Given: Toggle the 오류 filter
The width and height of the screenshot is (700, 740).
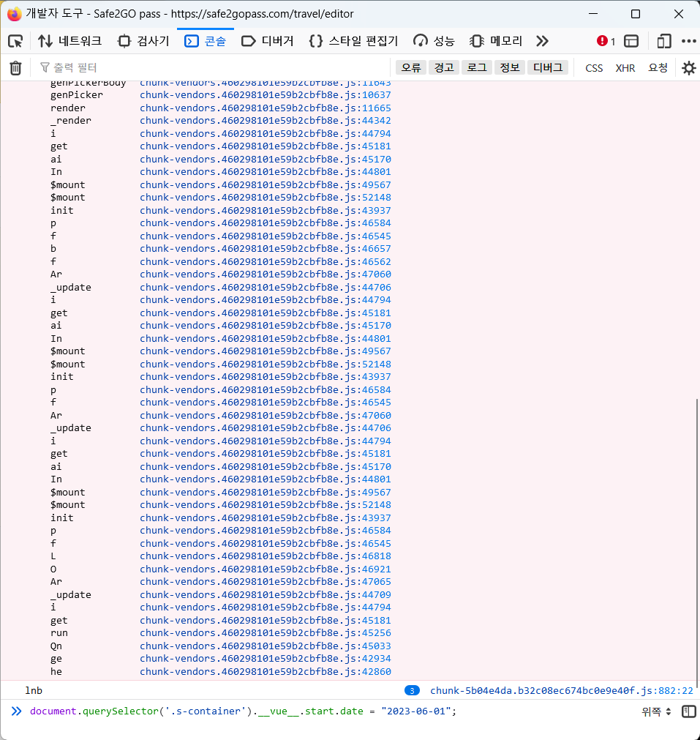Looking at the screenshot, I should (x=411, y=67).
